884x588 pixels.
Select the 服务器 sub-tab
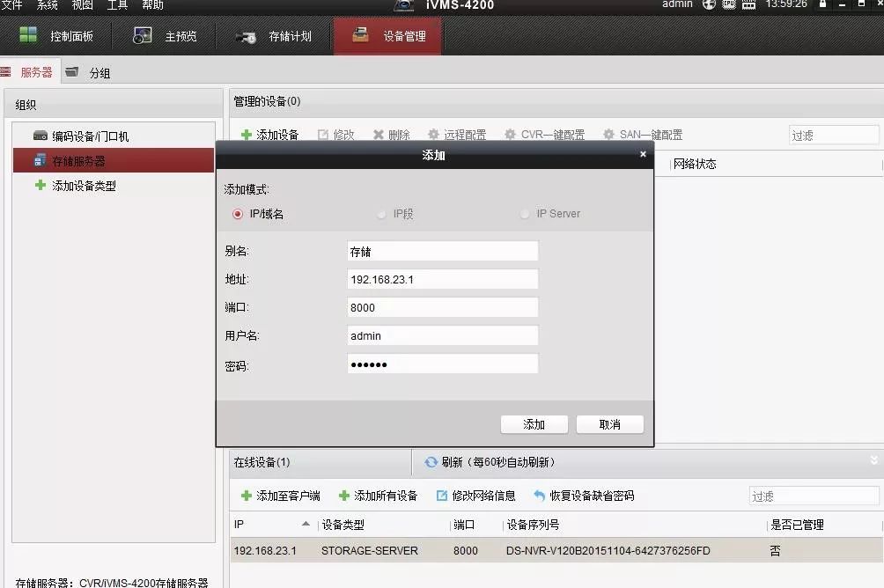pyautogui.click(x=29, y=72)
